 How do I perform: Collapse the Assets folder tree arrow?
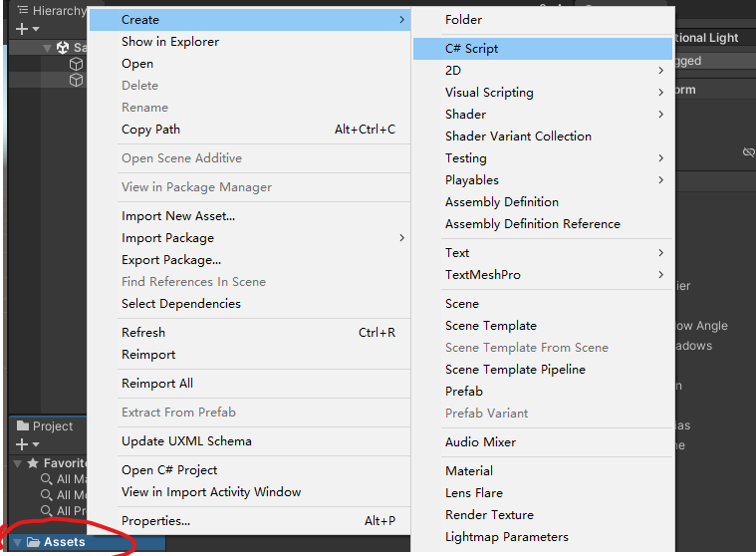pos(17,542)
